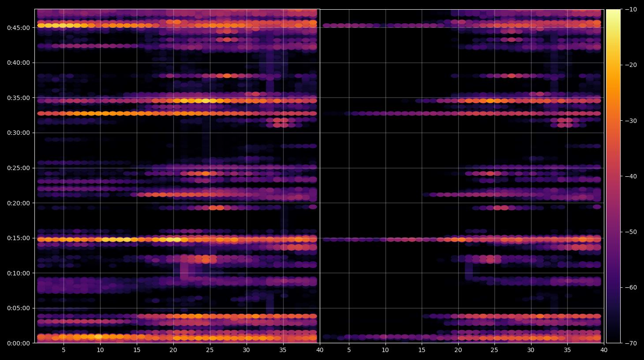Select the 0:35:00 tick label
The width and height of the screenshot is (644, 360).
19,98
